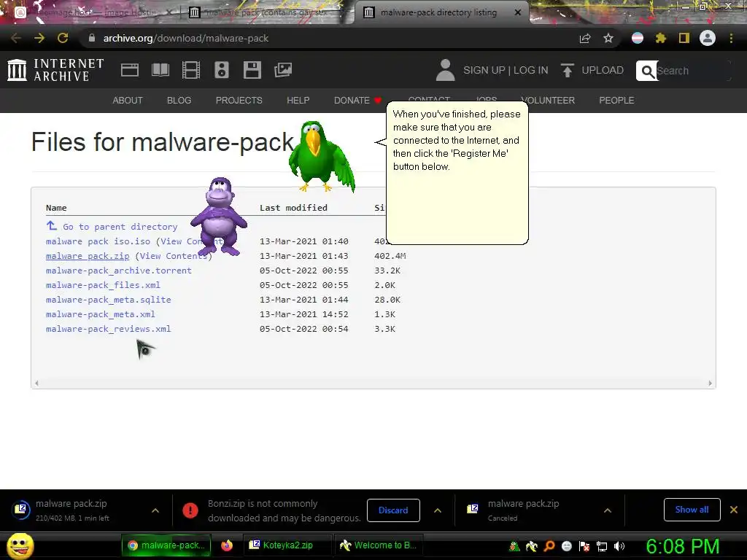Open PEOPLE in the Archive menu
The width and height of the screenshot is (747, 560).
[x=616, y=101]
